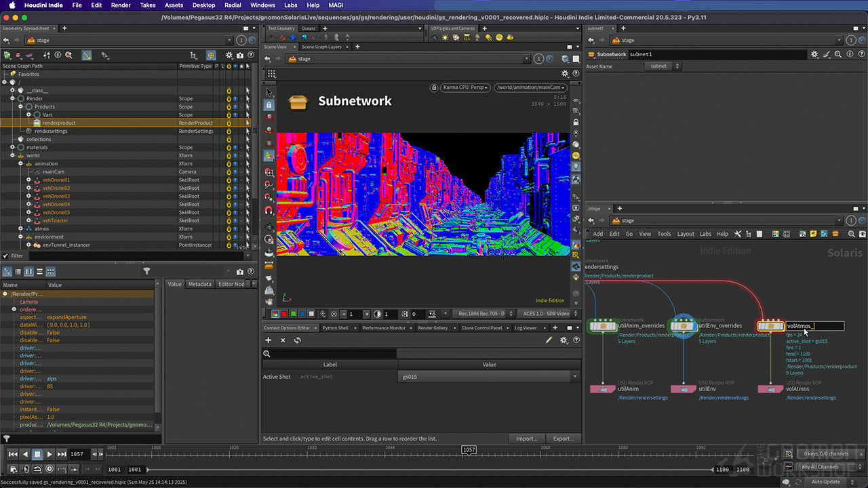This screenshot has height=488, width=868.
Task: Select the red color swatch in display toolbar
Action: [283, 314]
